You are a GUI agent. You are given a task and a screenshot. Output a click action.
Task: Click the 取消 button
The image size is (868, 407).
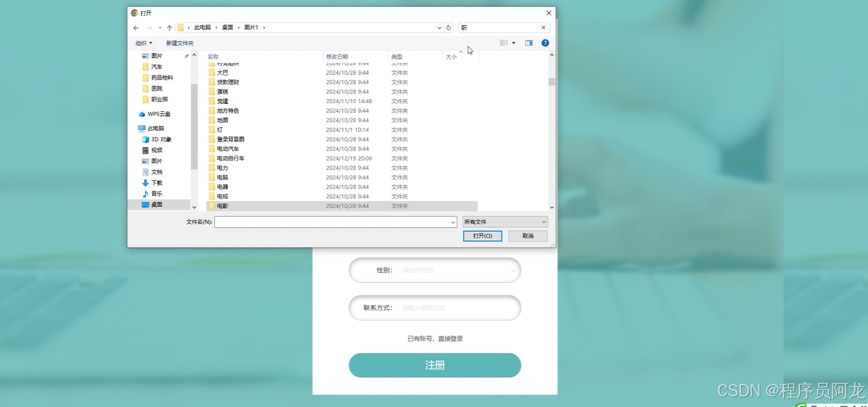[x=528, y=236]
